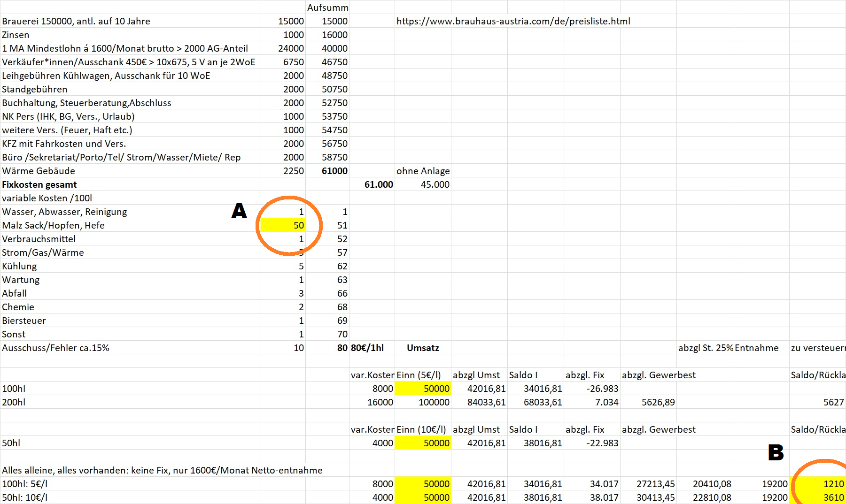Image resolution: width=846 pixels, height=504 pixels.
Task: Click the 5626,89 Gewerbesteuer cell
Action: click(x=658, y=402)
